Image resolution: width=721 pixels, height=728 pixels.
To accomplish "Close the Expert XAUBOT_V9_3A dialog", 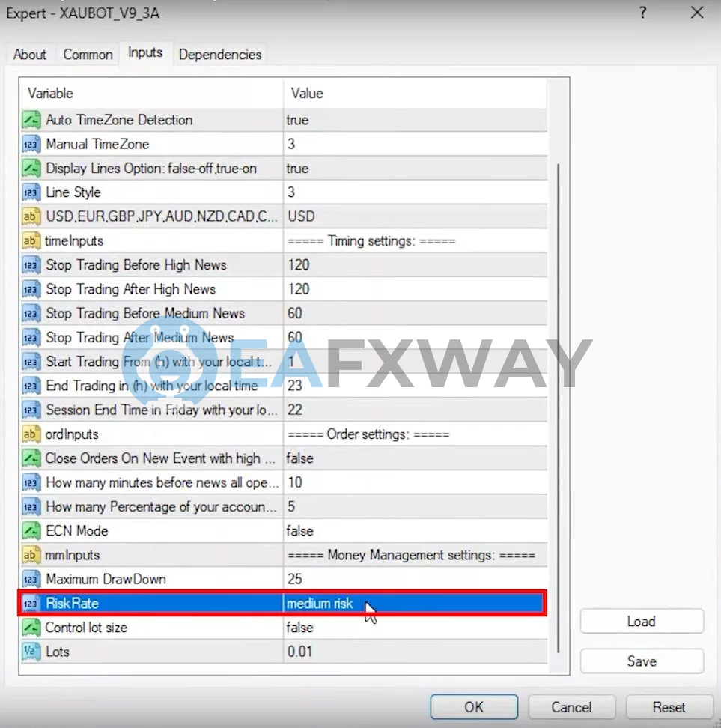I will [x=697, y=13].
